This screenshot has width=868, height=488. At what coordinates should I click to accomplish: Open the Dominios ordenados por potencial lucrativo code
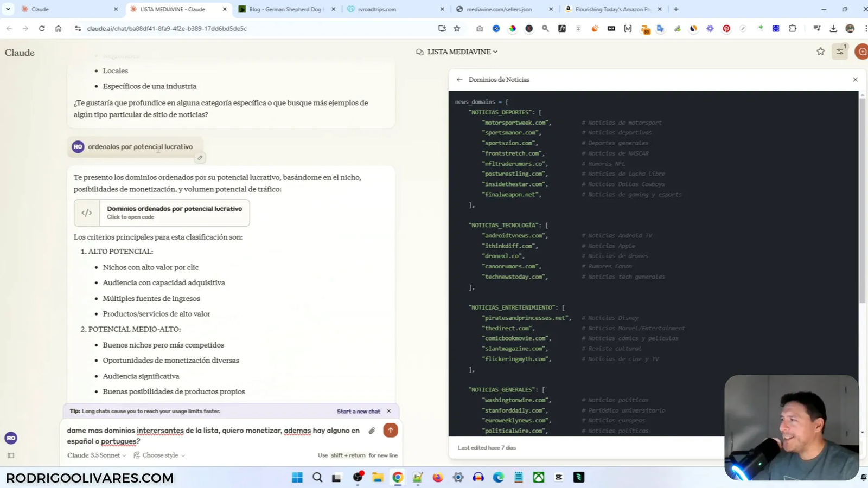161,213
